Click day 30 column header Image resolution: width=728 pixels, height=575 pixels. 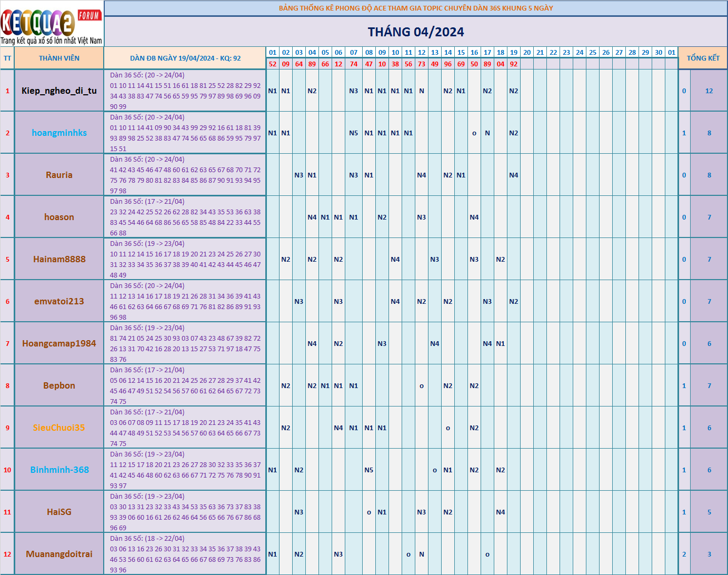tap(659, 52)
